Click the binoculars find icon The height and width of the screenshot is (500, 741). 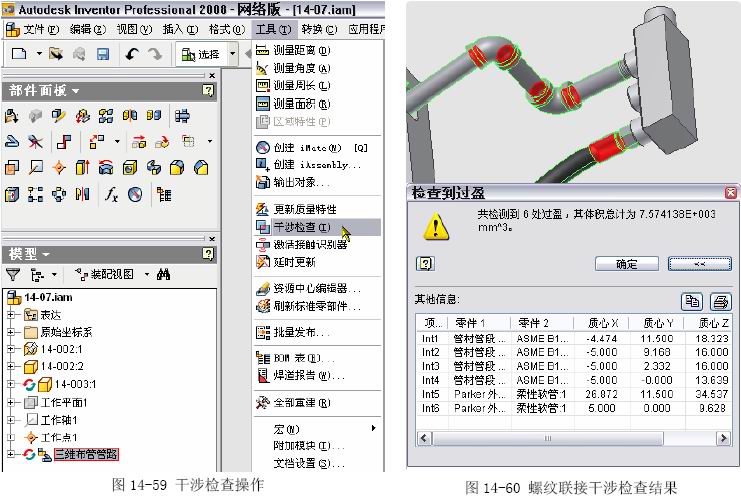[x=164, y=274]
